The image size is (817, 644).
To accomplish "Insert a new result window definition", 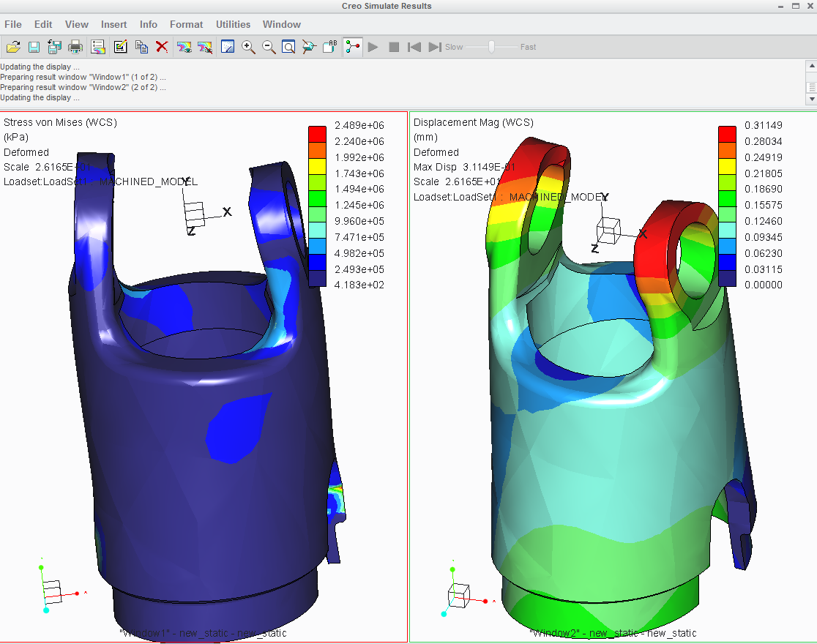I will pyautogui.click(x=98, y=47).
